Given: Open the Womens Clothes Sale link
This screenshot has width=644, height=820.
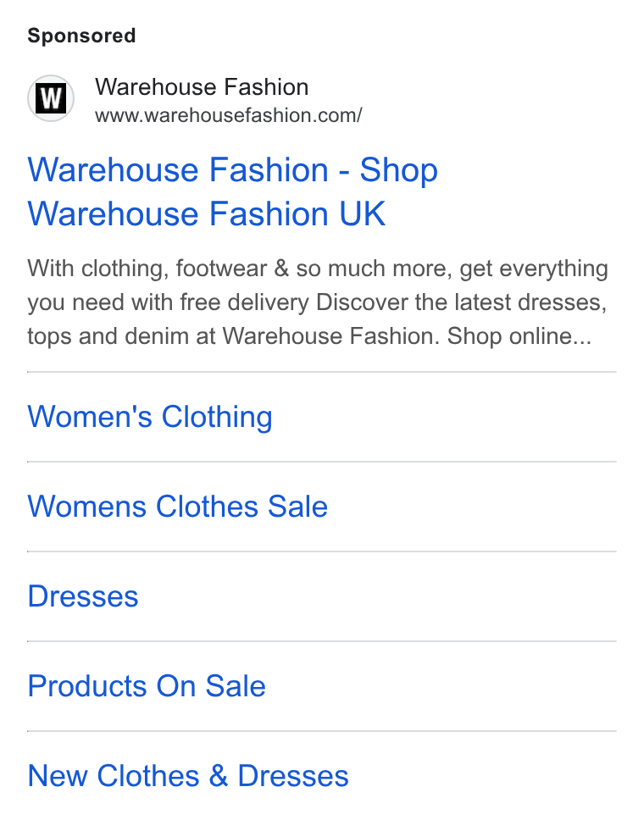Looking at the screenshot, I should tap(178, 507).
